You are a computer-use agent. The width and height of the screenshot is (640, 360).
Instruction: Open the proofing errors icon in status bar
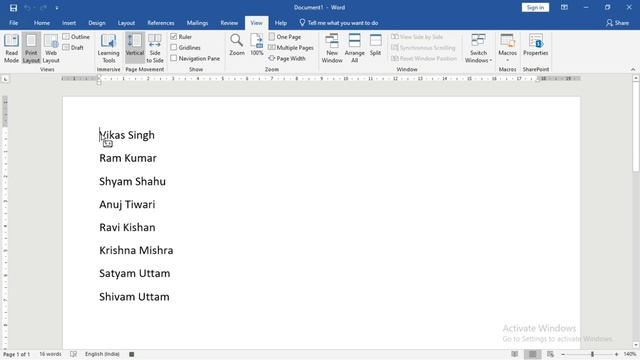[x=73, y=354]
